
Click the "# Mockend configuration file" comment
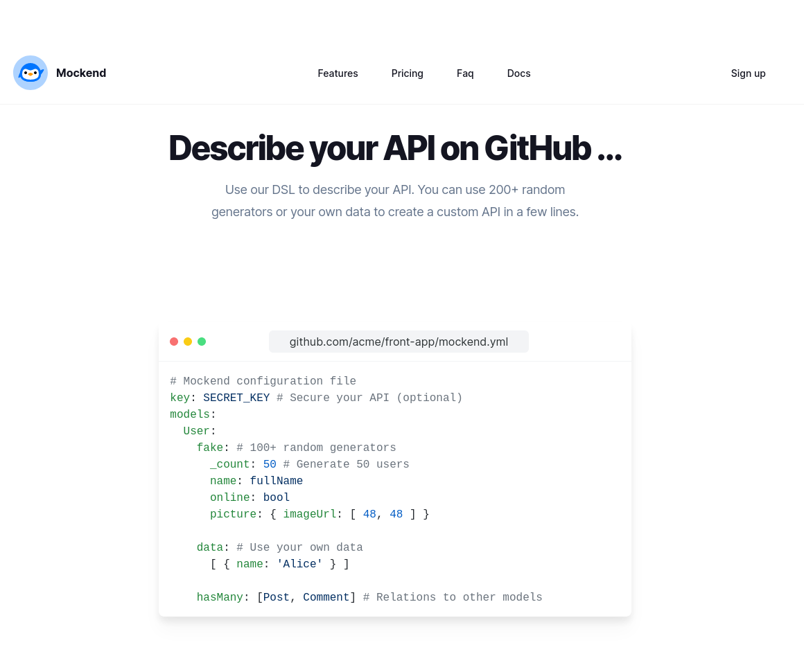(263, 381)
